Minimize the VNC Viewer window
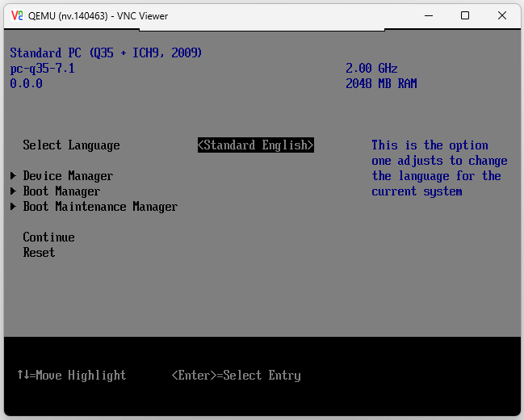 click(x=428, y=15)
